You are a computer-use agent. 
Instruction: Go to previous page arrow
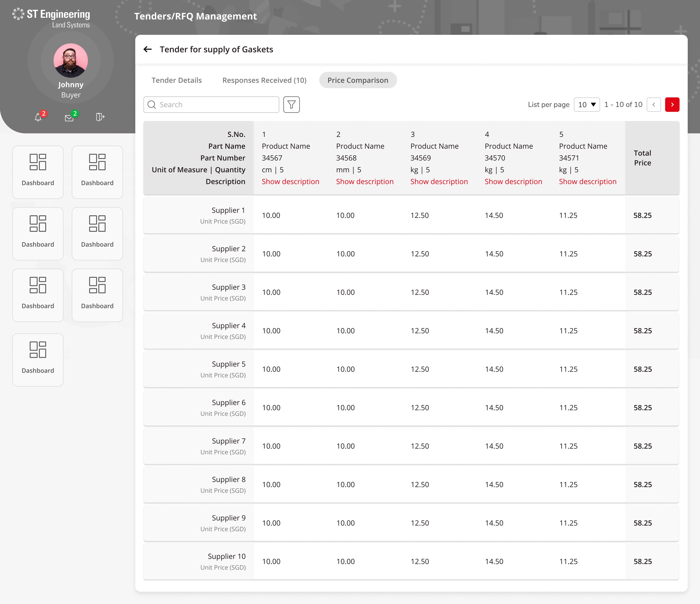(654, 105)
